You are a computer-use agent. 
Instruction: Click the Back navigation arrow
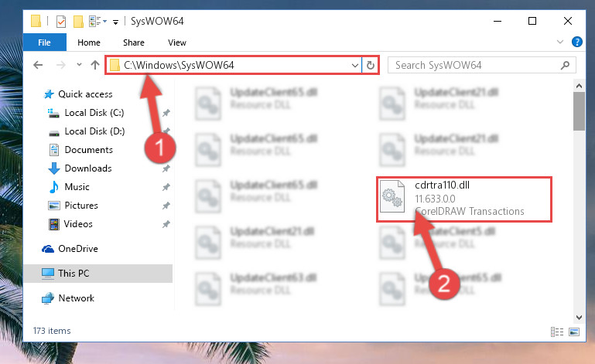pyautogui.click(x=38, y=65)
